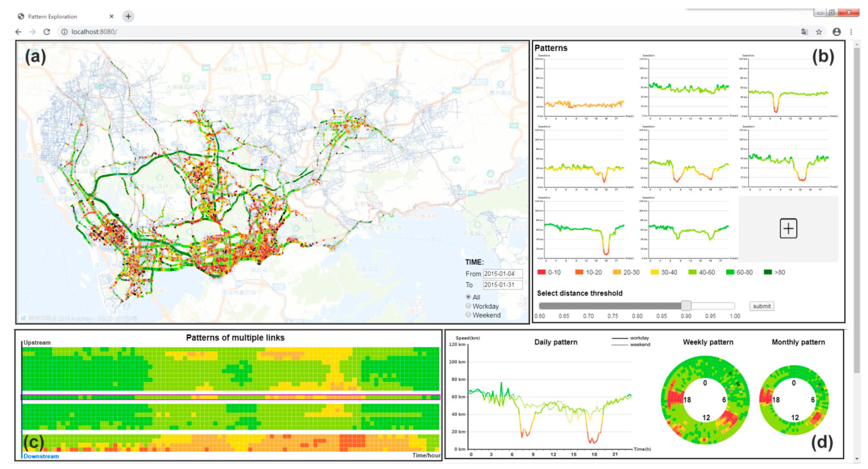Viewport: 868px width, 469px height.
Task: Open Chrome three-dot menu
Action: (851, 32)
